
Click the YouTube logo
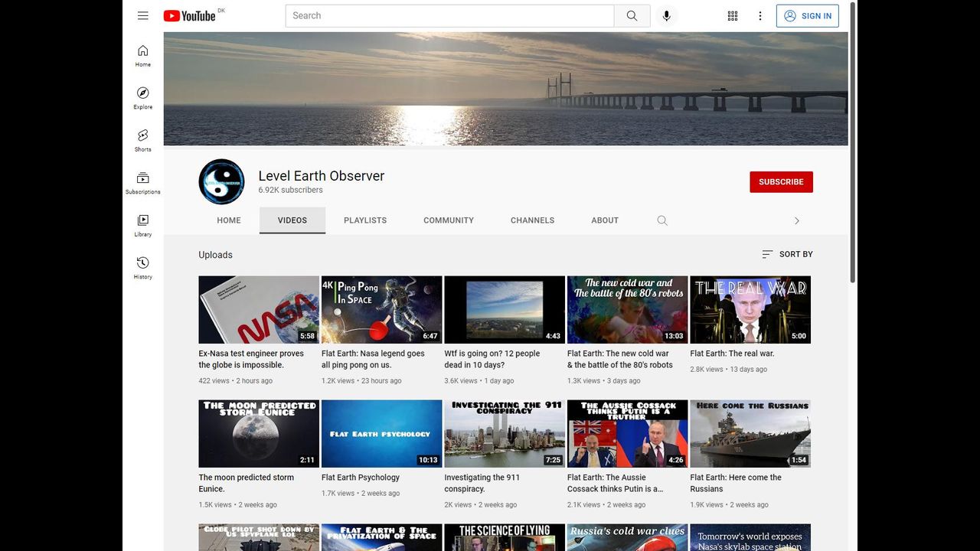189,16
